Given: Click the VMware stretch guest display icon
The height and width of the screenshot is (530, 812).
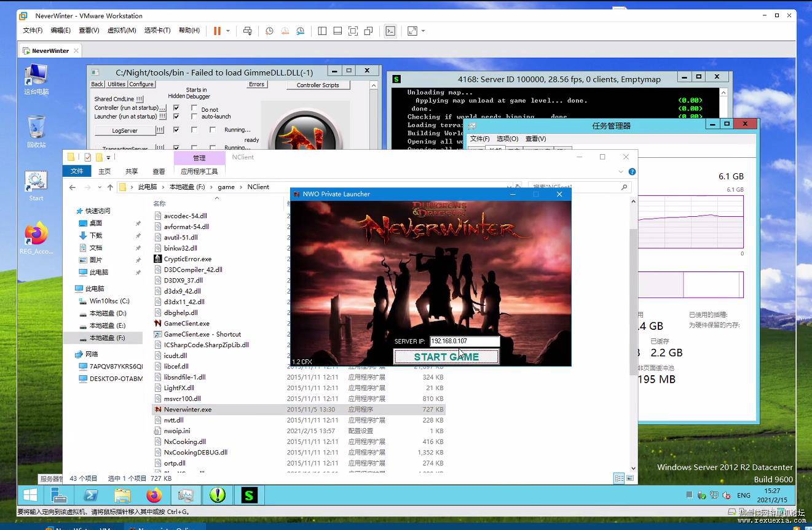Looking at the screenshot, I should 412,31.
